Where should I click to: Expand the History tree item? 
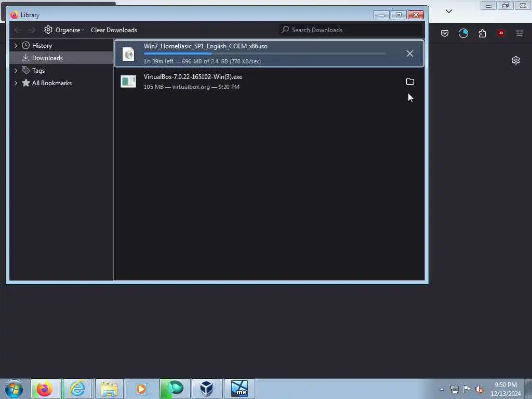click(16, 46)
